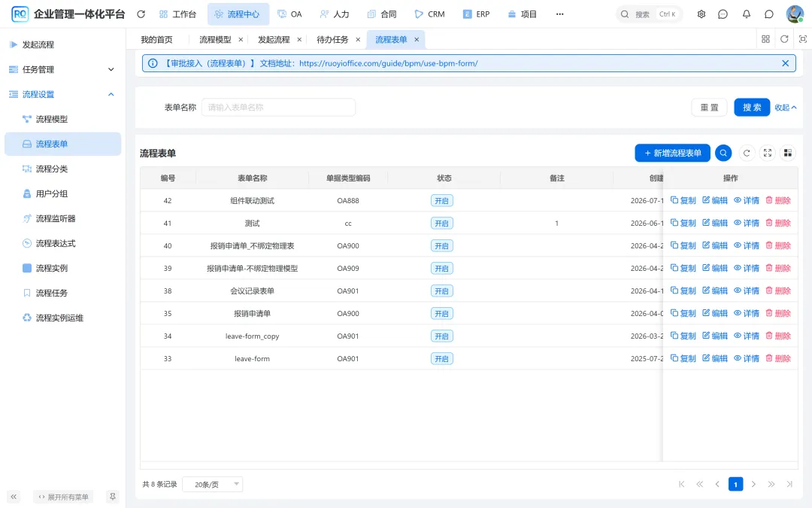
Task: Open the more modules ellipsis menu
Action: tap(560, 14)
